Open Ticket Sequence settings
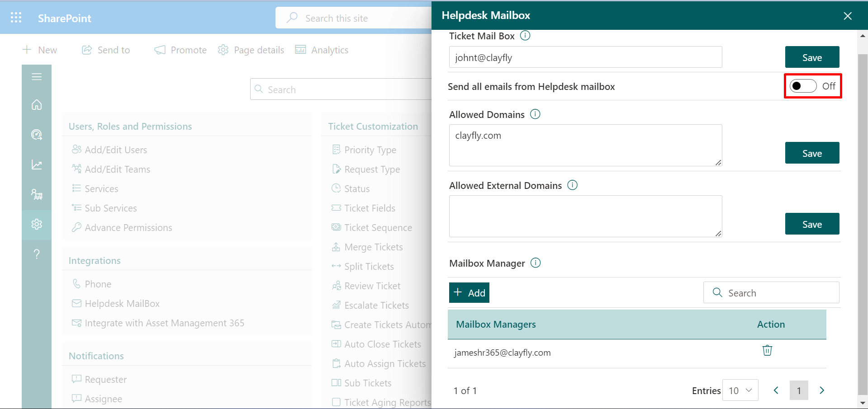The image size is (868, 409). 372,227
